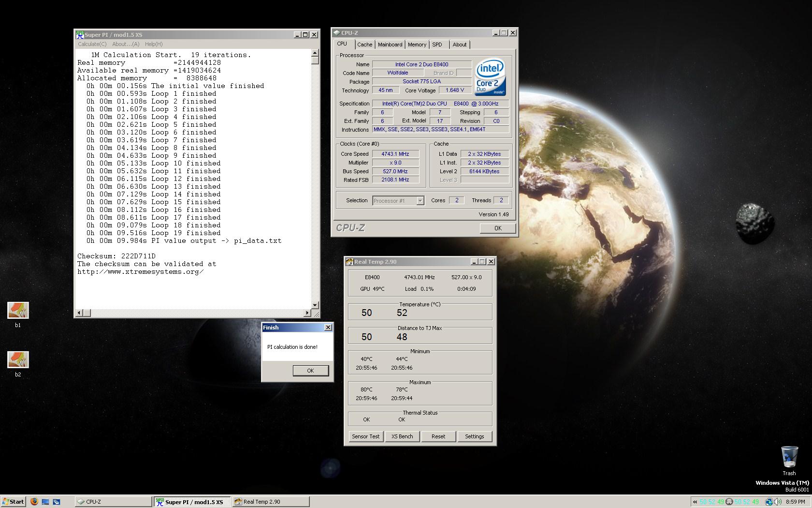Click Rated FSB value 2108.1 MHz
This screenshot has height=508, width=812.
point(395,179)
